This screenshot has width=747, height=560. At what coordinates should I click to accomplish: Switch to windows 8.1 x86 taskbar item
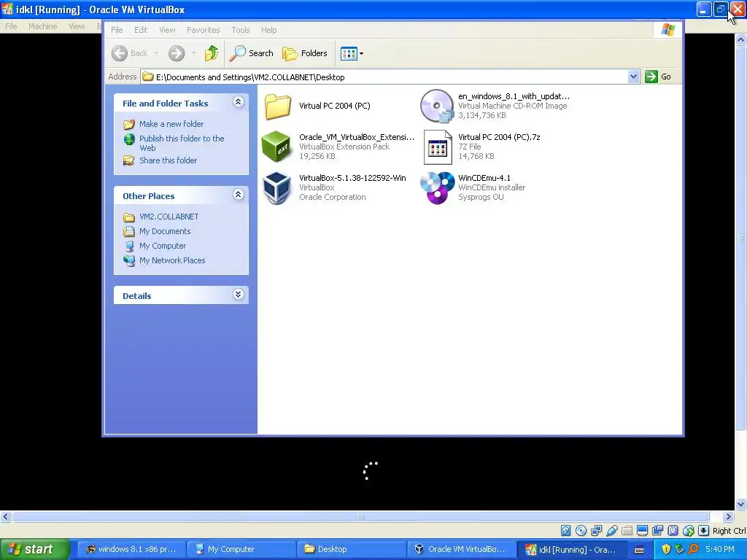[x=131, y=549]
